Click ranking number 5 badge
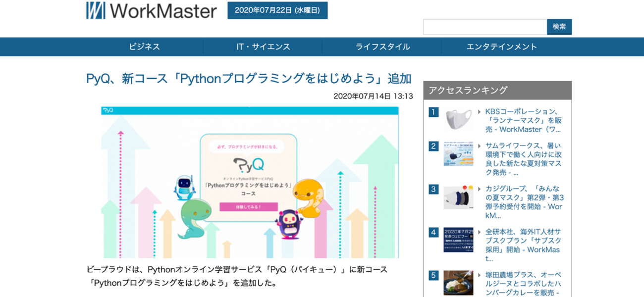This screenshot has height=297, width=644. [433, 275]
